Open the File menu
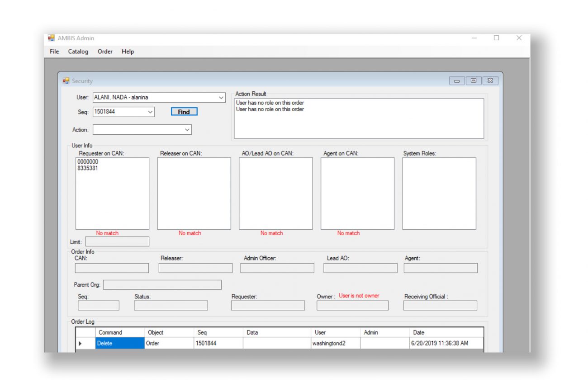Screen dimensions: 588x392 point(54,52)
